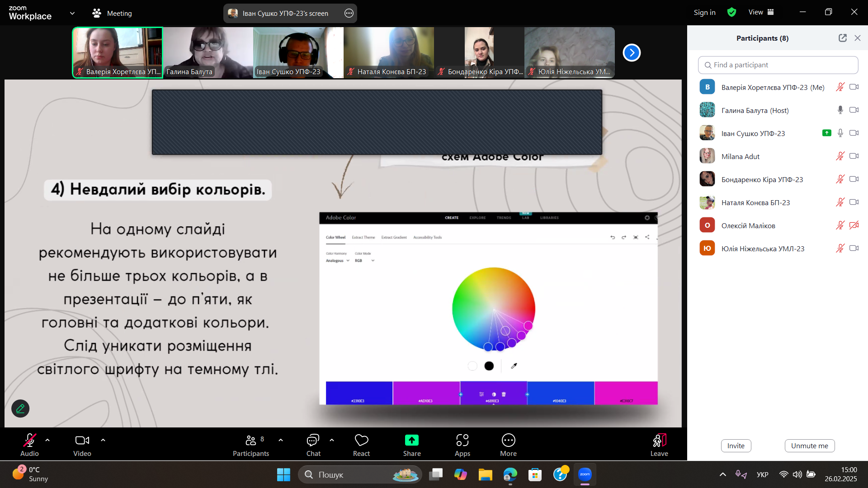
Task: Toggle the Participants panel button
Action: click(250, 445)
